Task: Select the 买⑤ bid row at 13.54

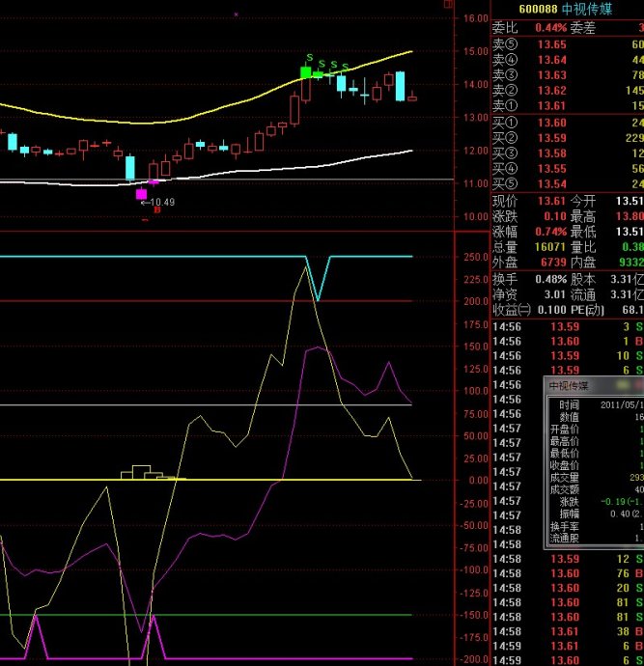Action: [568, 184]
